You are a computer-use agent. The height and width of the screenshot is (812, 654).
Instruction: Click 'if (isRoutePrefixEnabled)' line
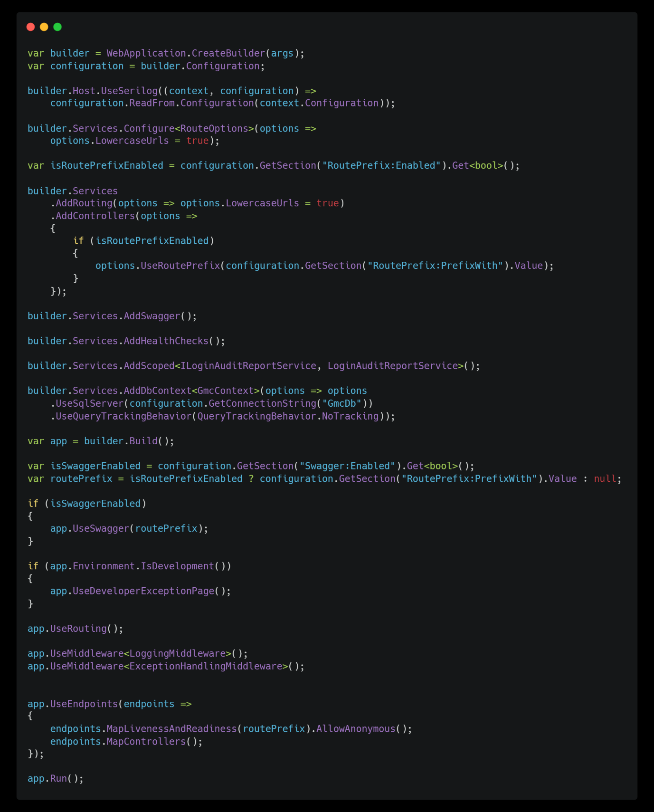[x=144, y=241]
